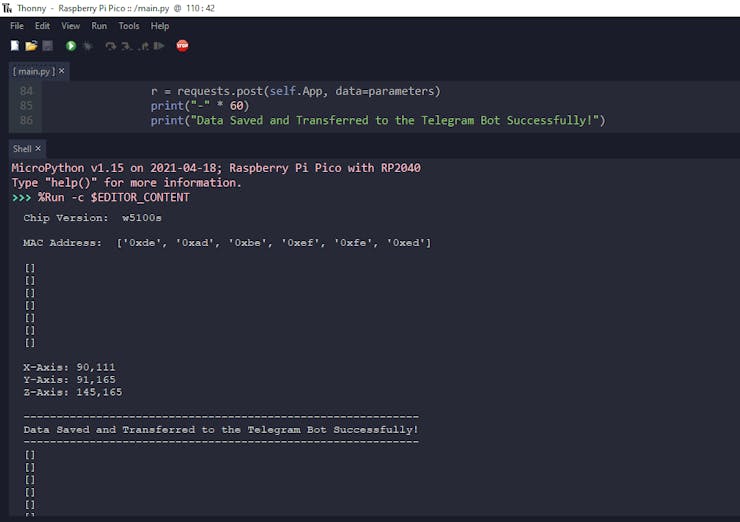The image size is (740, 522).
Task: Select the main.py editor tab
Action: coord(34,71)
